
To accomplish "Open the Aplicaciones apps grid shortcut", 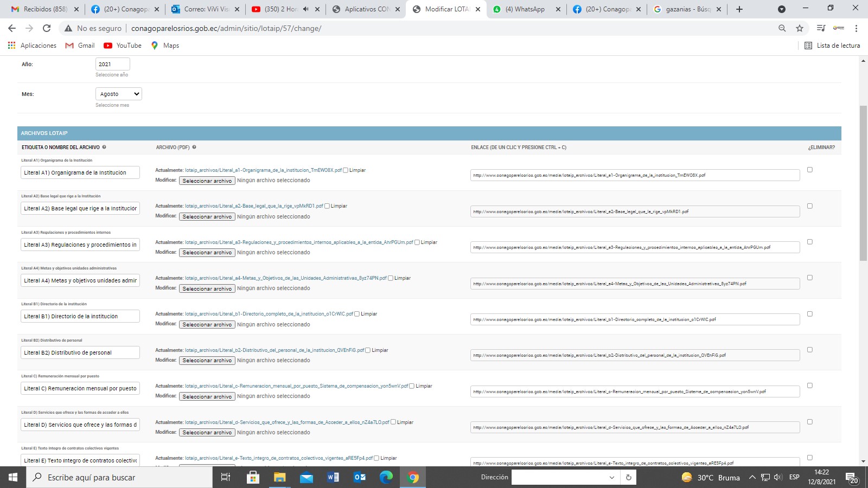I will [32, 46].
